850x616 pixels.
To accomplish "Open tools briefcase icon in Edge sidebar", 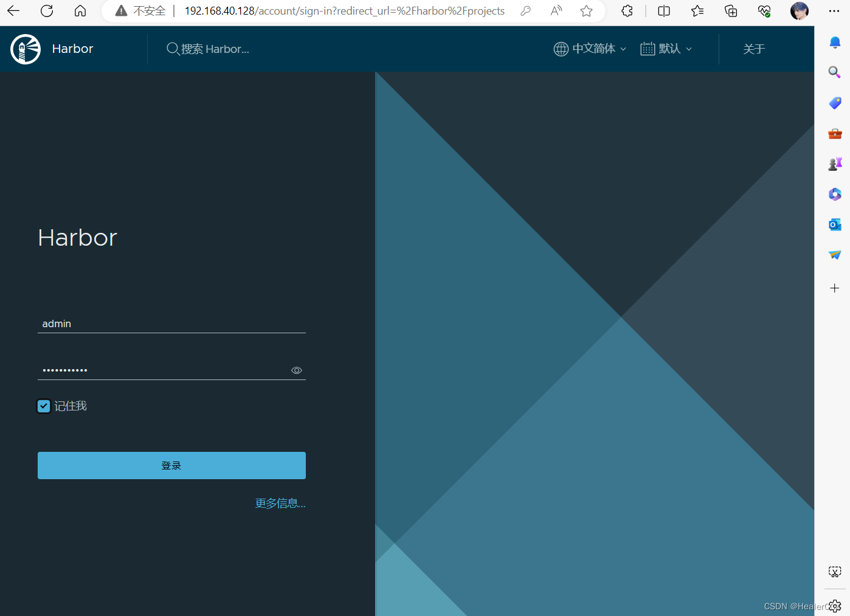I will (835, 133).
